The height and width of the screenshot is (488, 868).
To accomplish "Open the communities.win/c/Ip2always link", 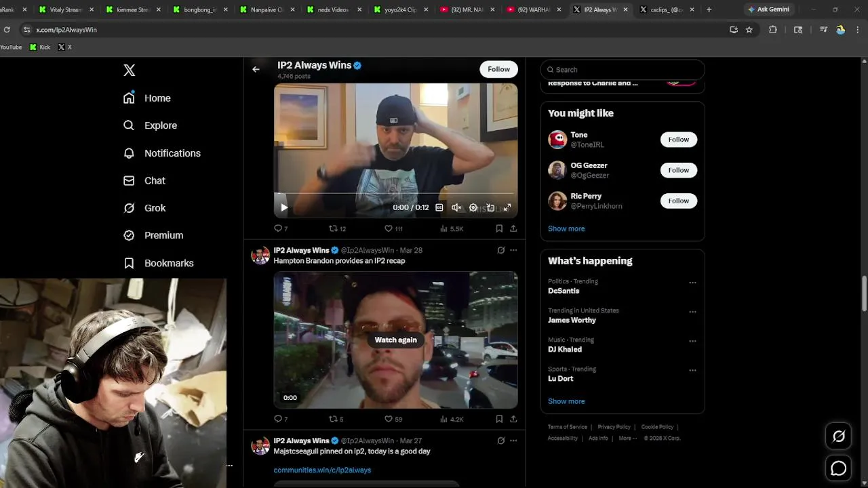I will pos(322,470).
